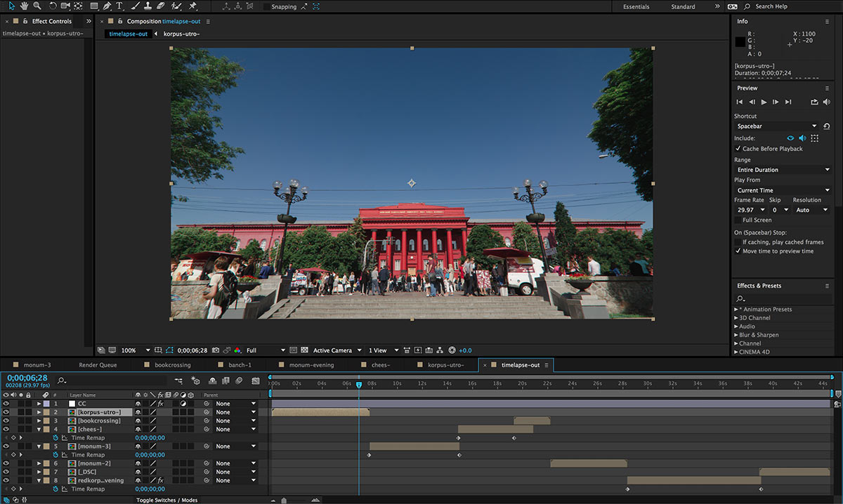Activate the Eraser tool
Image resolution: width=843 pixels, height=504 pixels.
point(160,6)
